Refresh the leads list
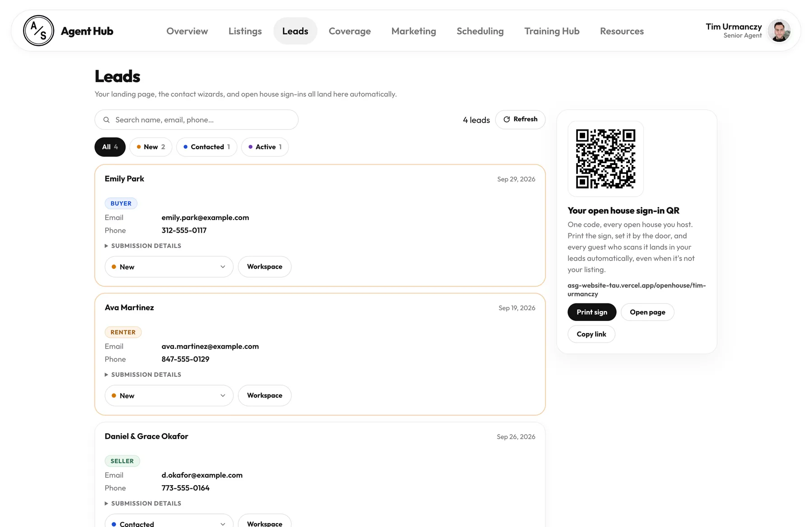 [520, 119]
